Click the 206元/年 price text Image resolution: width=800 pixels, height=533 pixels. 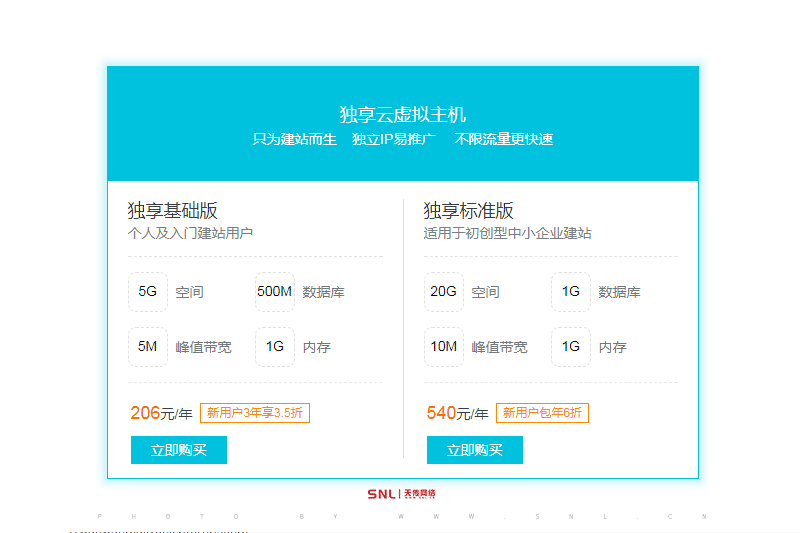click(x=161, y=413)
